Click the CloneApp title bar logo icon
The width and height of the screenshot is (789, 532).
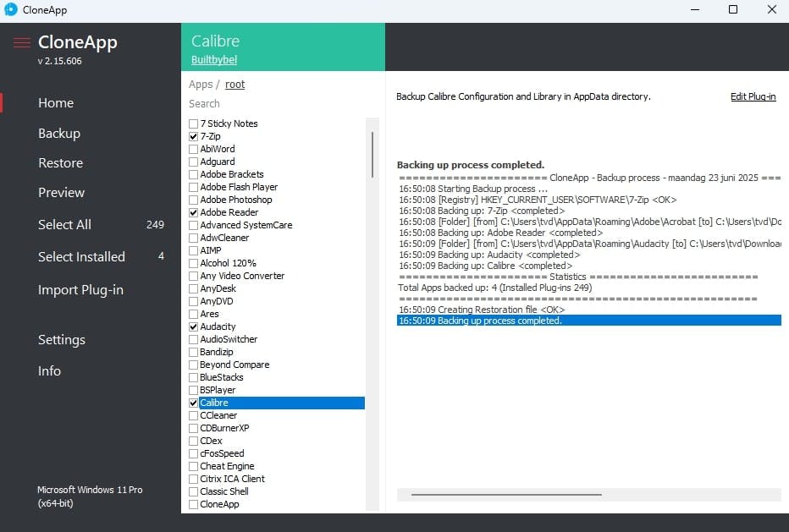pyautogui.click(x=10, y=9)
